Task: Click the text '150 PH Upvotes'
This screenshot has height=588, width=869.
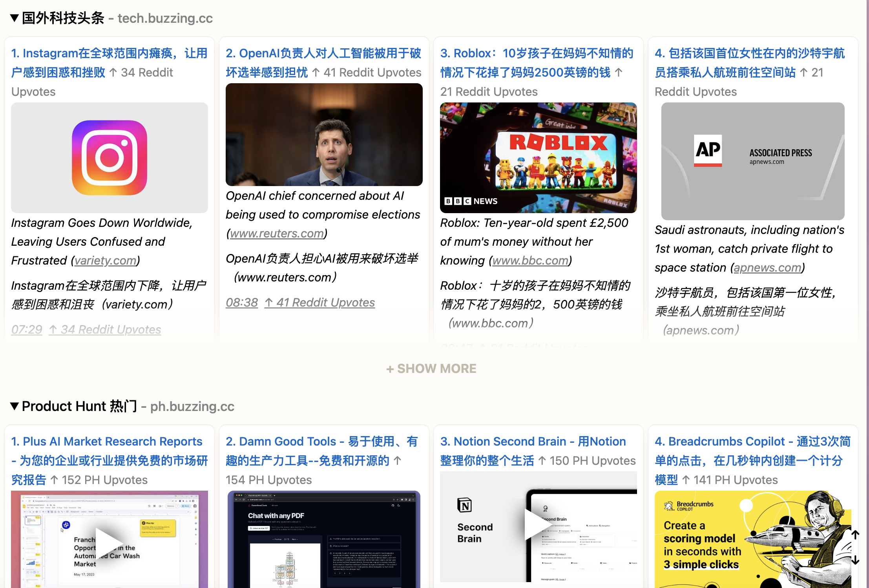Action: point(593,460)
